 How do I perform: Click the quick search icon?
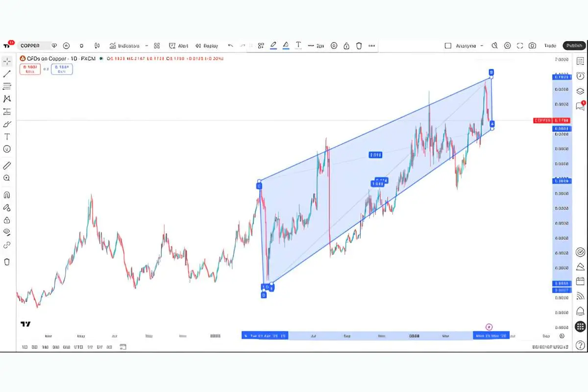494,46
